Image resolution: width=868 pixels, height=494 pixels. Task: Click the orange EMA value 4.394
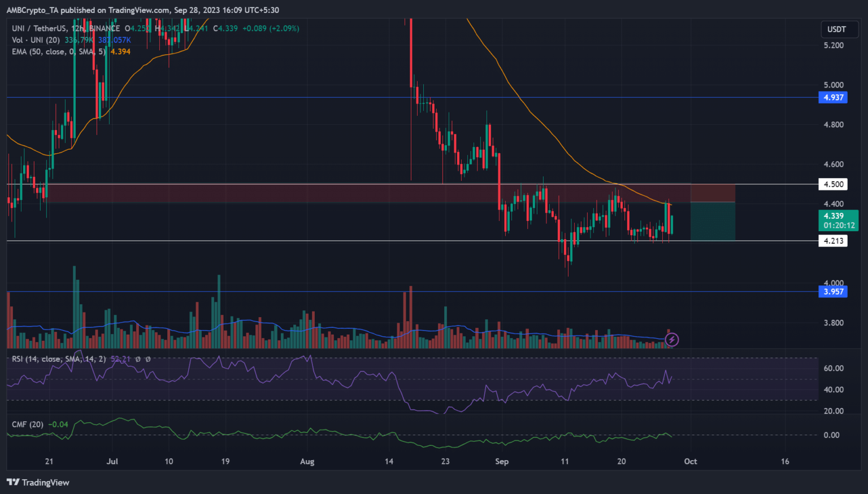(120, 51)
